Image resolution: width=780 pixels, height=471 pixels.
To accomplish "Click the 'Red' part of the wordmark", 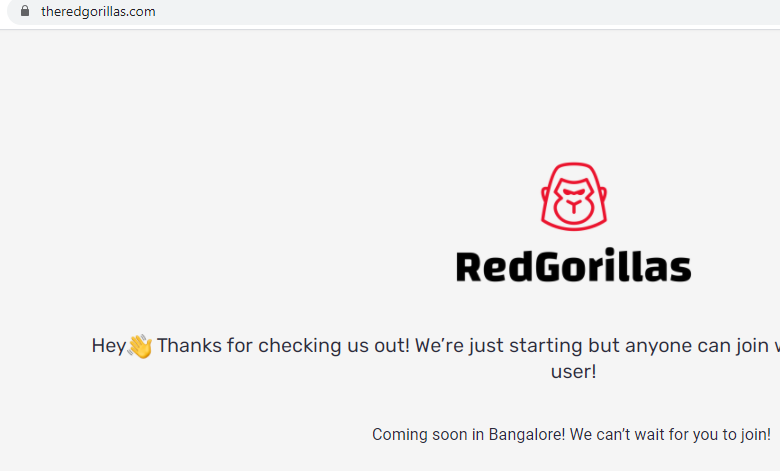I will click(494, 267).
